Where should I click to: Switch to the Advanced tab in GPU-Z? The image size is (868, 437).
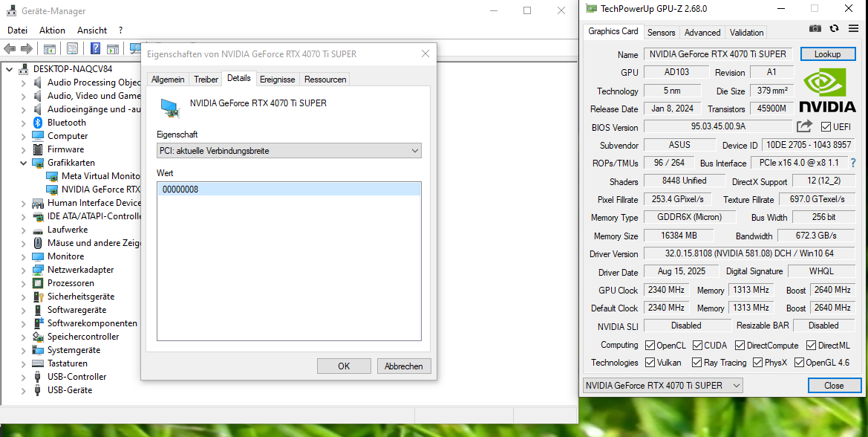click(x=702, y=32)
